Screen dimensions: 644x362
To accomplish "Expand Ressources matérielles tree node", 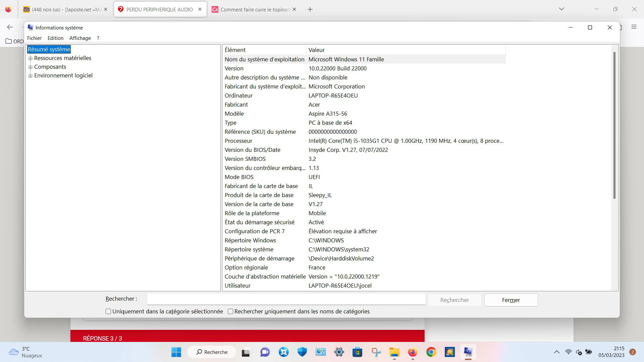I will [x=31, y=58].
